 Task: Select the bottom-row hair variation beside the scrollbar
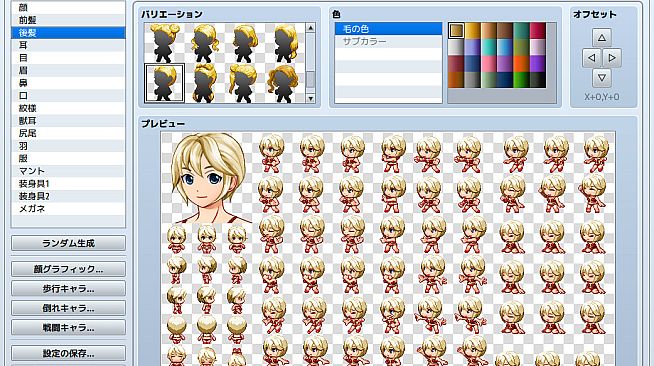[284, 83]
